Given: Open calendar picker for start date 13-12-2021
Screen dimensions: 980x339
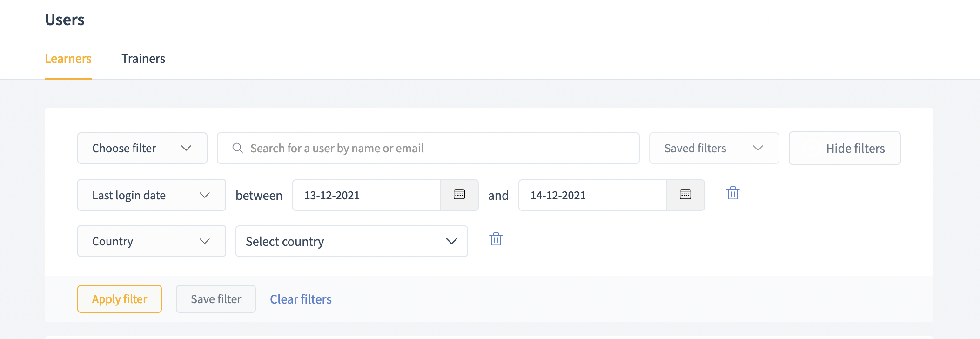Looking at the screenshot, I should [459, 195].
